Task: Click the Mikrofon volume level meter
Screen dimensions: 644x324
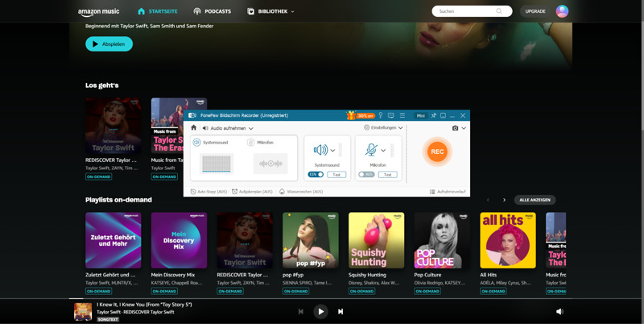Action: pos(392,151)
